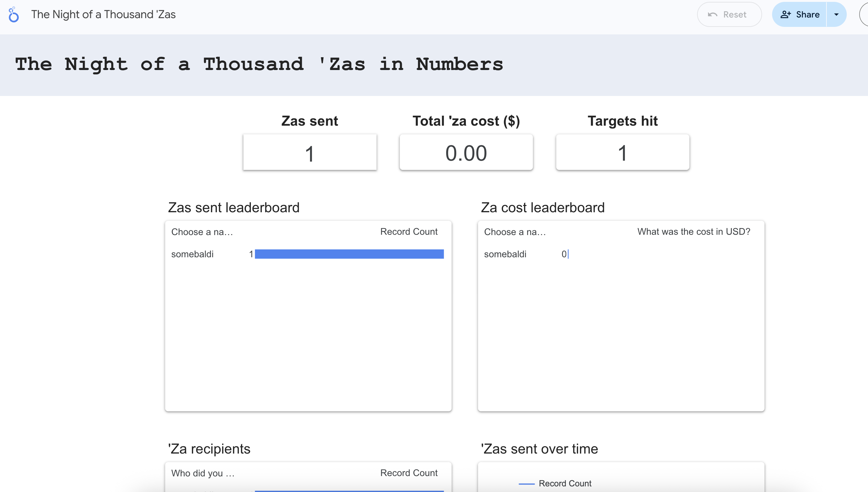Select the Zas sent scorecard
The height and width of the screenshot is (492, 868).
310,153
